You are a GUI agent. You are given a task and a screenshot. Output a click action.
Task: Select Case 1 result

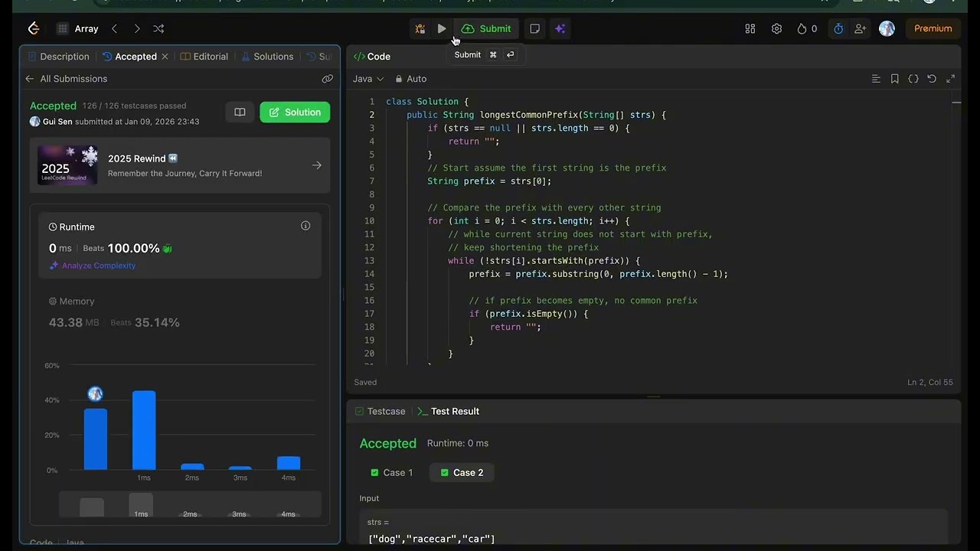pos(391,472)
